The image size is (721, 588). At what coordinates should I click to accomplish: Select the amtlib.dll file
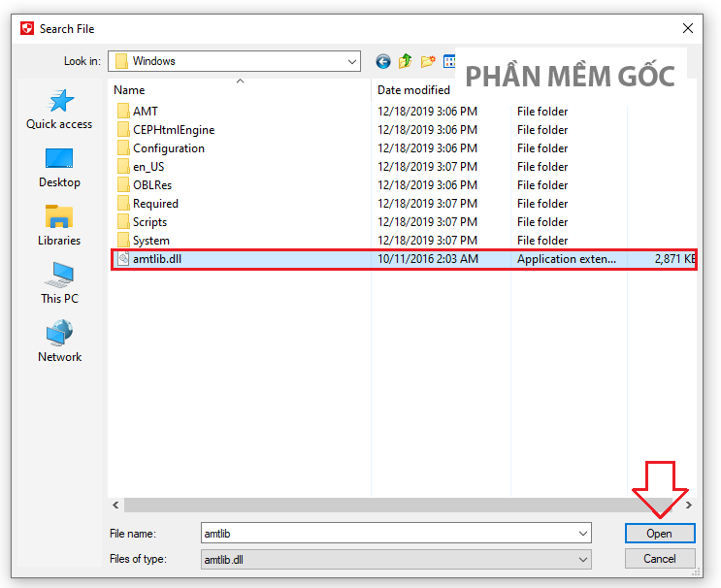[157, 259]
